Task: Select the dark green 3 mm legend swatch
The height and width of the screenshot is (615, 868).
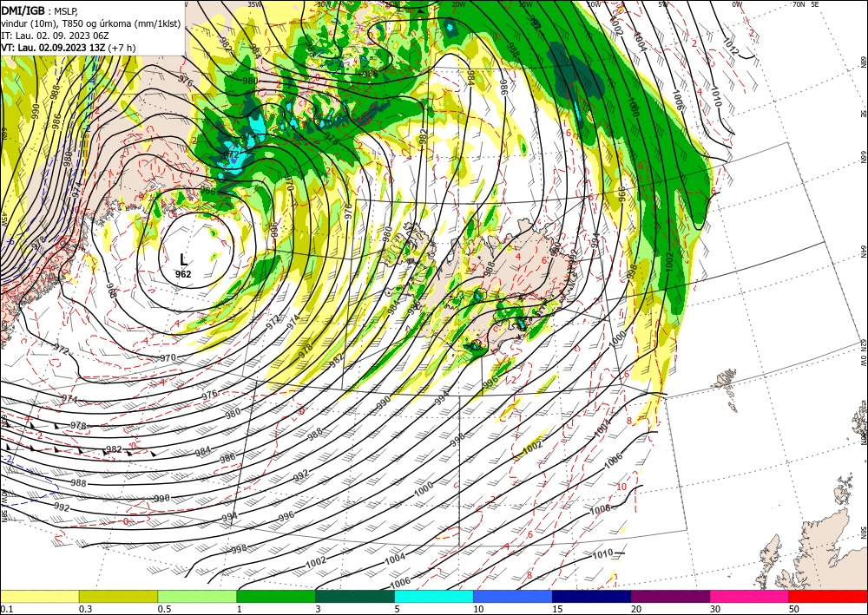Action: [355, 597]
